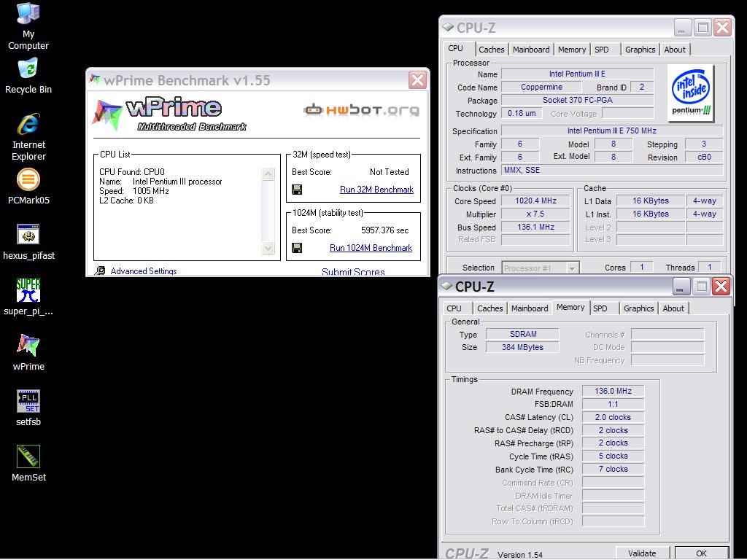
Task: Click the hwbot.org logo in wPrime
Action: coord(362,110)
